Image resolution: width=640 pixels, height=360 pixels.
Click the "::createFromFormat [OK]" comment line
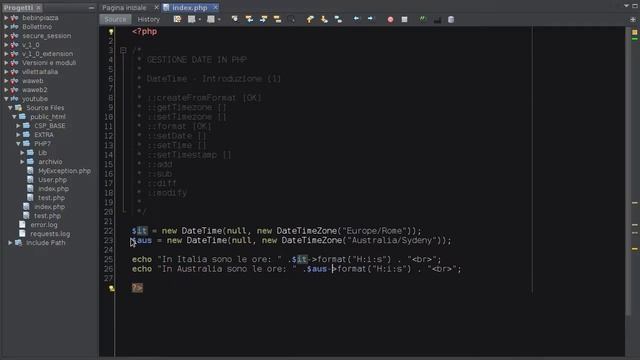coord(204,98)
